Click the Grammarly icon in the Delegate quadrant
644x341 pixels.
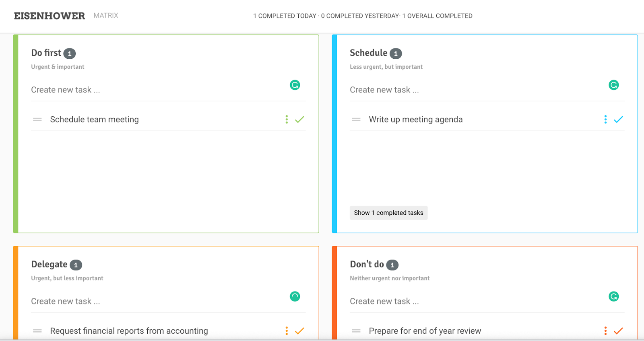[x=295, y=296]
